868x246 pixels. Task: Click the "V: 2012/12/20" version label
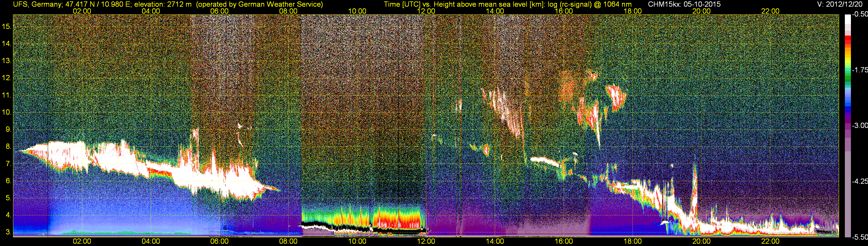click(840, 4)
